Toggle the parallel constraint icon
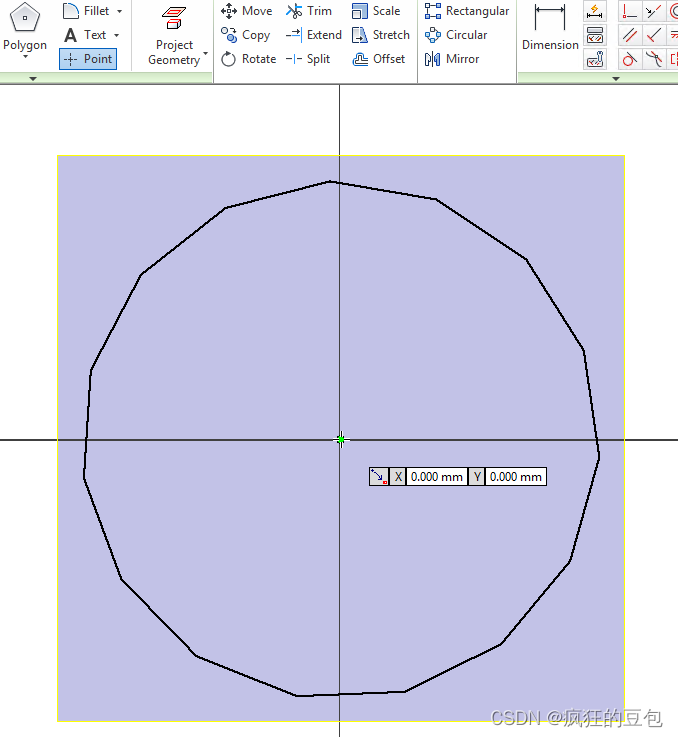The image size is (678, 737). point(630,35)
